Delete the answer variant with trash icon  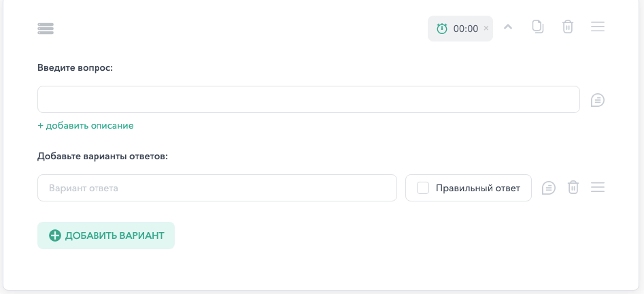573,188
